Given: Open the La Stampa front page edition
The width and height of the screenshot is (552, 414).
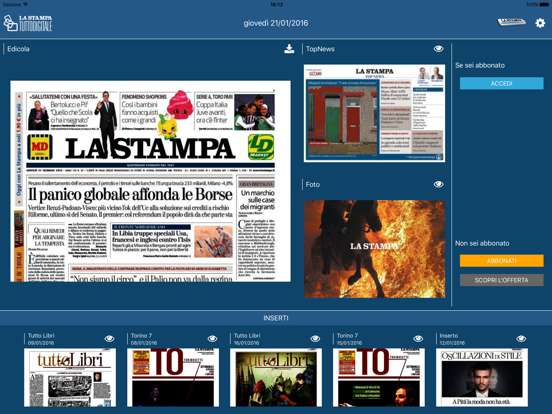Looking at the screenshot, I should (x=150, y=181).
